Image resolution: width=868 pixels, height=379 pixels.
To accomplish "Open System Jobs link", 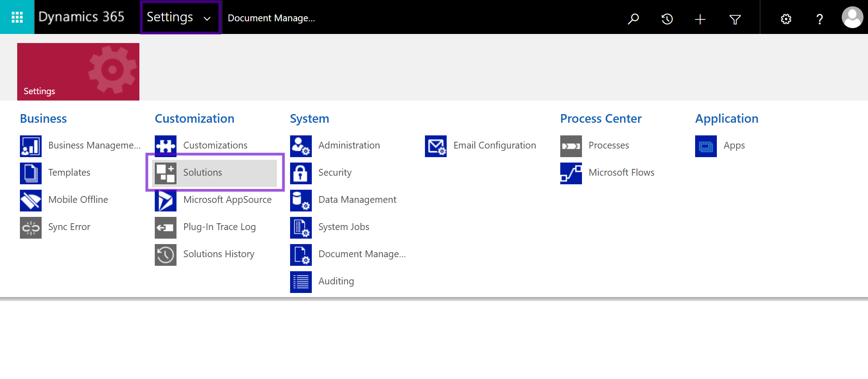I will (x=344, y=227).
